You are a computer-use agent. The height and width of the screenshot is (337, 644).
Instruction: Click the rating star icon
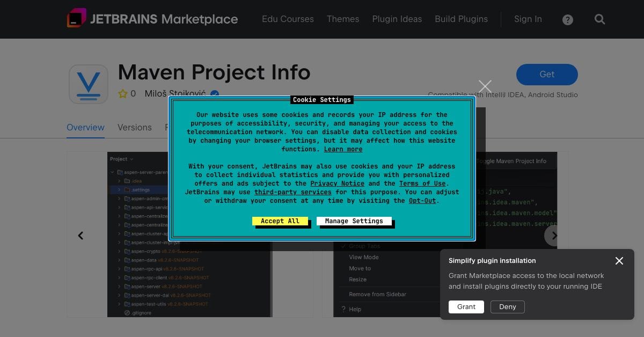click(x=123, y=94)
